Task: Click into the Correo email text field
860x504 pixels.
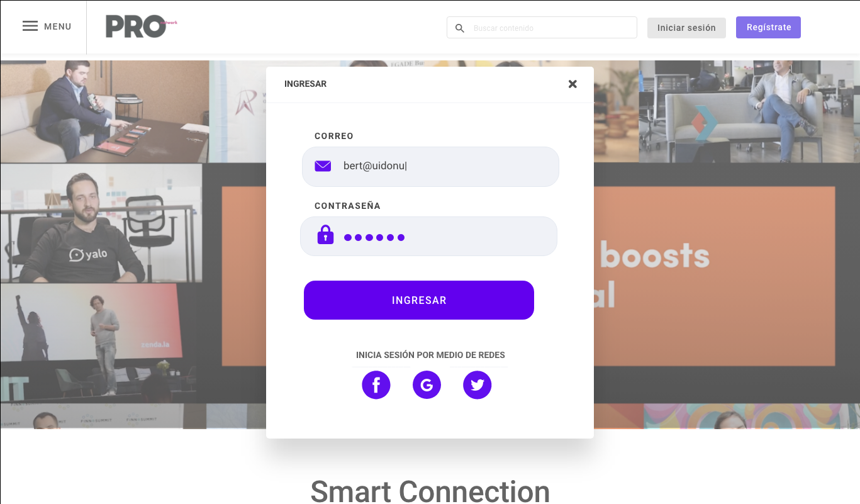Action: (x=440, y=166)
